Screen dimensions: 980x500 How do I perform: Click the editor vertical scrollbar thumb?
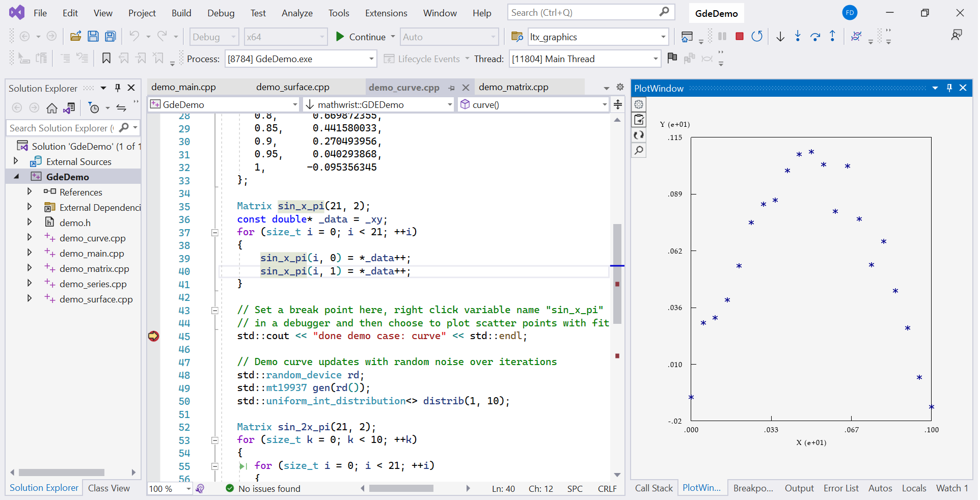coord(617,274)
